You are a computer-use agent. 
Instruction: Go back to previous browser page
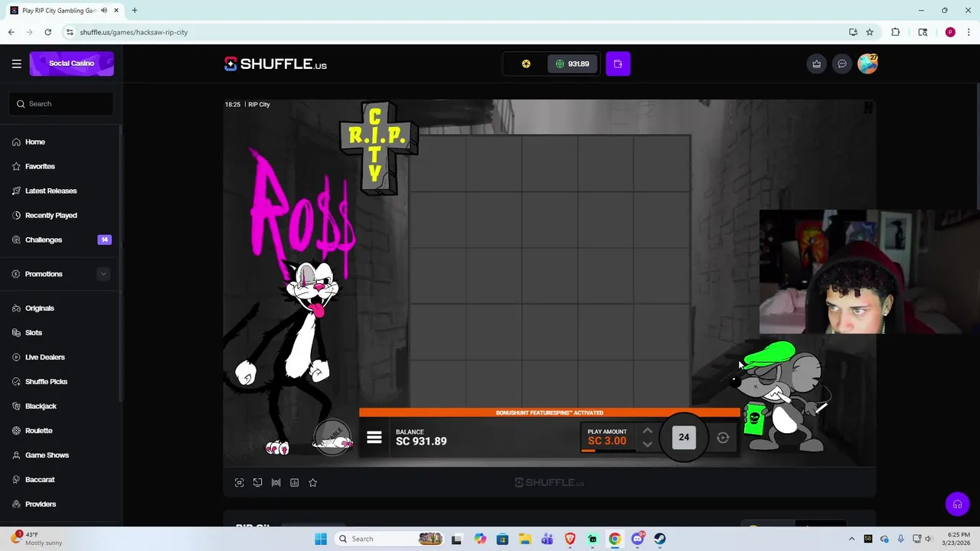pyautogui.click(x=11, y=32)
